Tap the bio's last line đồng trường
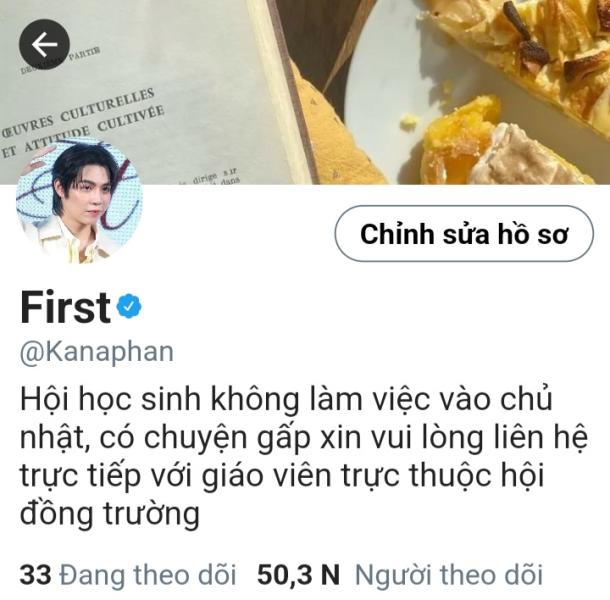The width and height of the screenshot is (610, 600). point(110,514)
